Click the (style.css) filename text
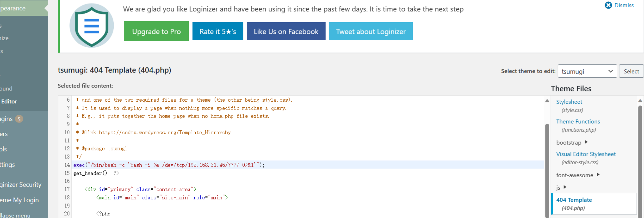 coord(572,110)
